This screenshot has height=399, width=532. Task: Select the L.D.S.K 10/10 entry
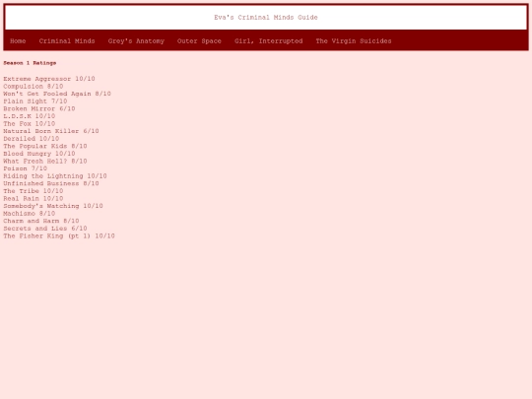(x=30, y=116)
